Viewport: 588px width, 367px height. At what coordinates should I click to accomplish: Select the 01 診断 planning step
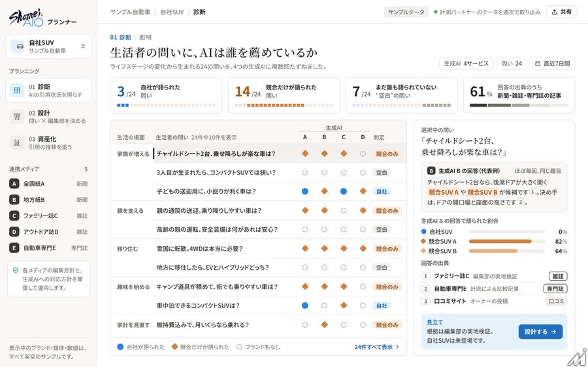click(48, 90)
